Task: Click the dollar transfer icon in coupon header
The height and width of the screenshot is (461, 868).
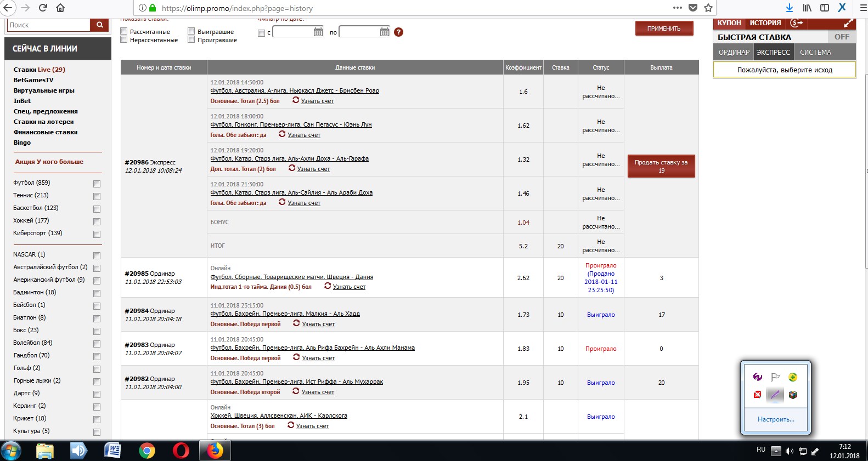Action: click(x=797, y=22)
